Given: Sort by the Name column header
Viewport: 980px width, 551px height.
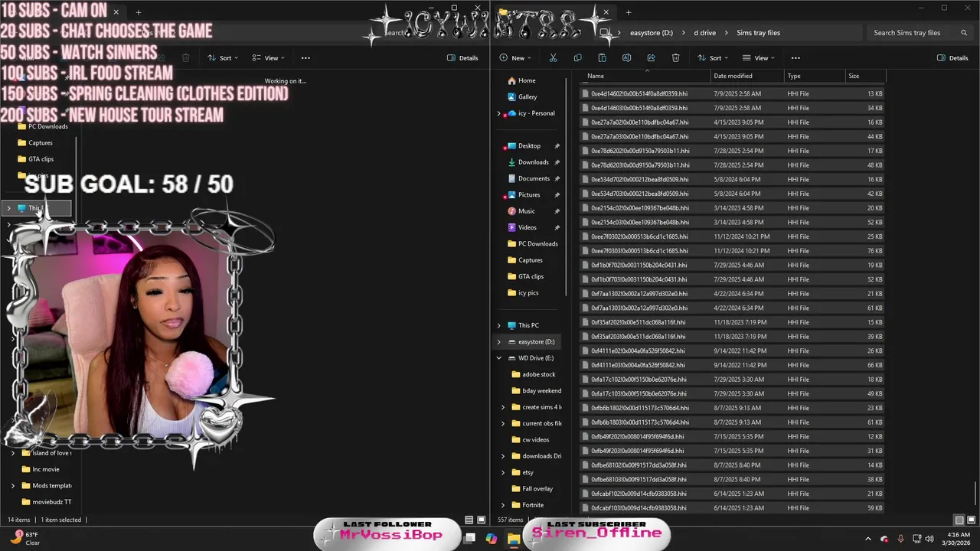Looking at the screenshot, I should [645, 76].
